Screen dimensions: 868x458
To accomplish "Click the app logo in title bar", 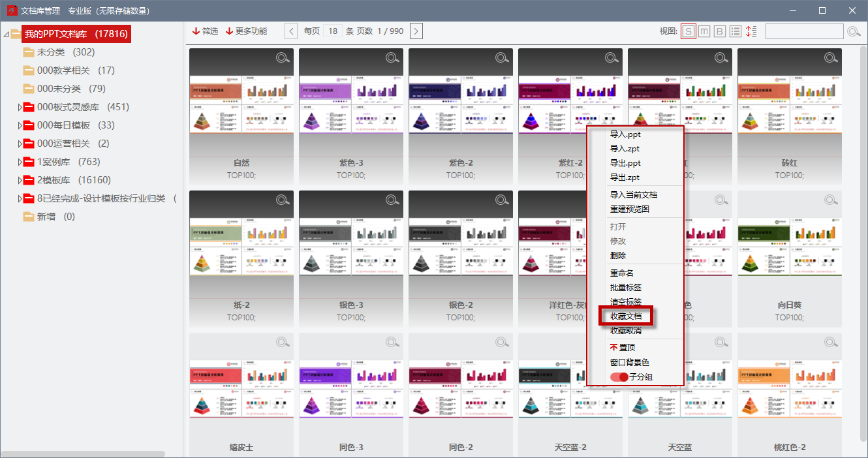I will pos(11,10).
